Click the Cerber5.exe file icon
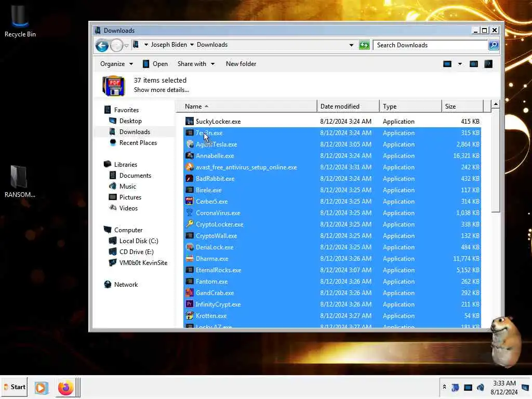 (189, 201)
